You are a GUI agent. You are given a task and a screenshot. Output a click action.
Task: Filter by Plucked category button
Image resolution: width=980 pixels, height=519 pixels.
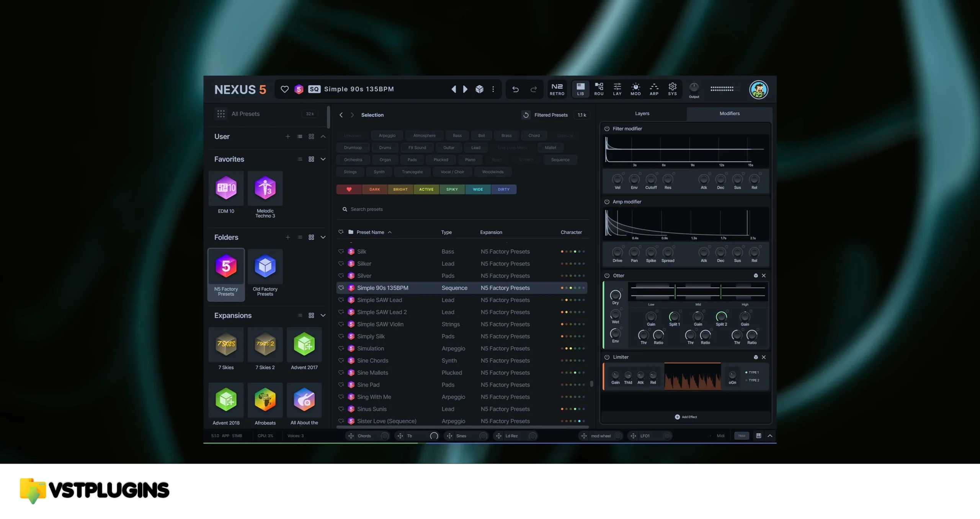(441, 159)
